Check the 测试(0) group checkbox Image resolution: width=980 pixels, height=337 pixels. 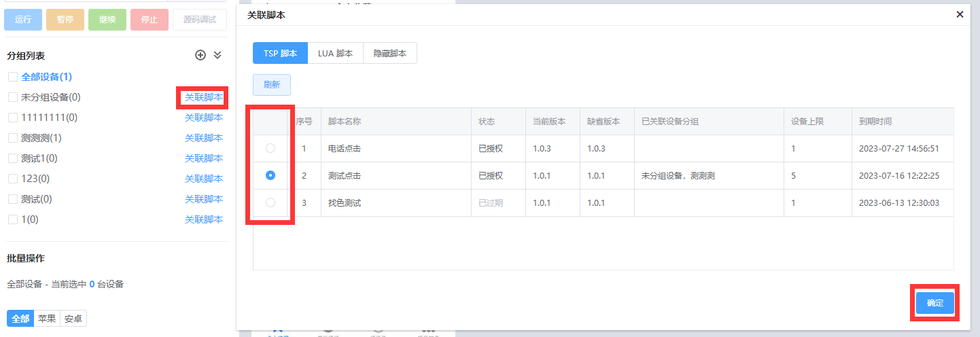point(12,199)
